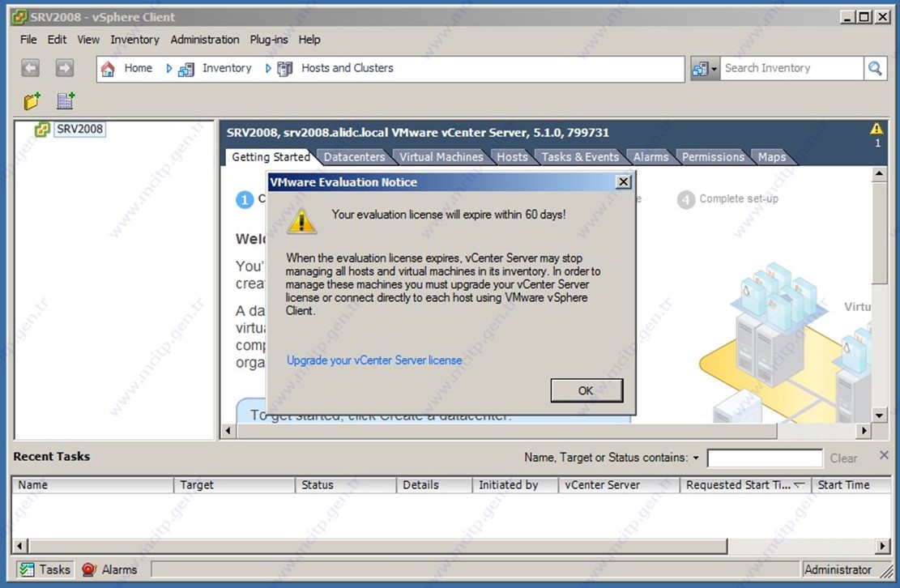This screenshot has height=588, width=900.
Task: Click the content pane scroll up arrow
Action: [879, 173]
